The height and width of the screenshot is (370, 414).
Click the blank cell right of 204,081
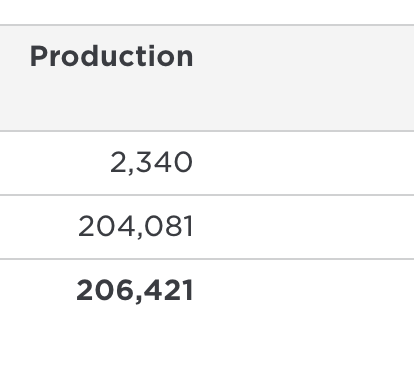pos(303,227)
